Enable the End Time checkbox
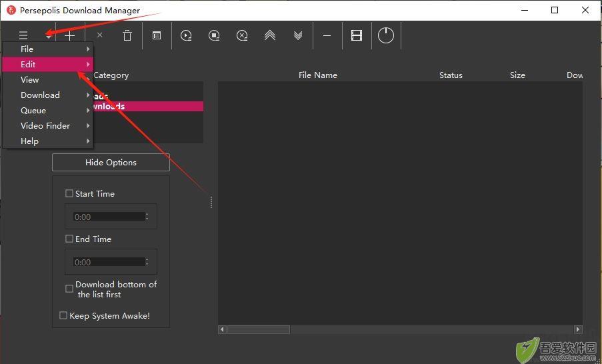602x364 pixels. [x=69, y=239]
